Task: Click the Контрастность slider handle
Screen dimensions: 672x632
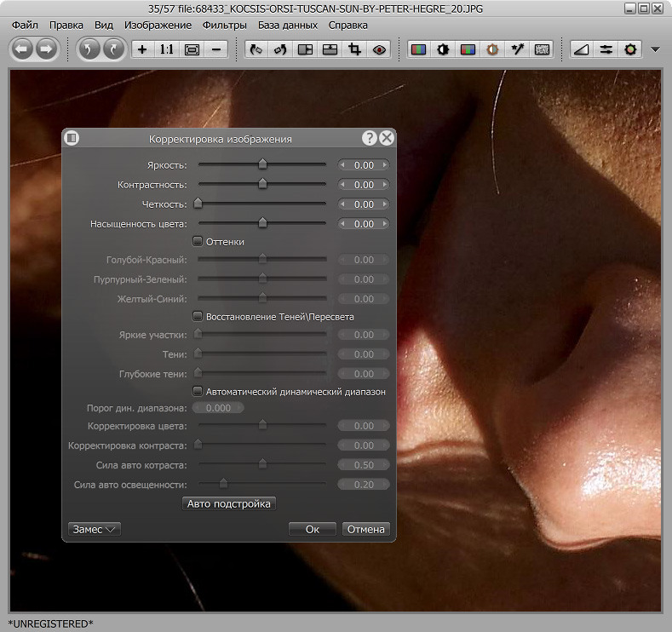Action: tap(262, 184)
